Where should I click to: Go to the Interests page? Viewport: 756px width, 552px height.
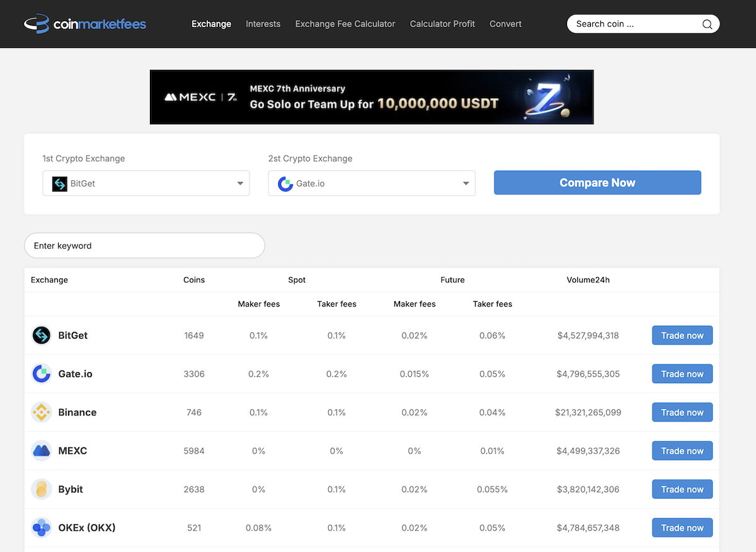pyautogui.click(x=263, y=24)
